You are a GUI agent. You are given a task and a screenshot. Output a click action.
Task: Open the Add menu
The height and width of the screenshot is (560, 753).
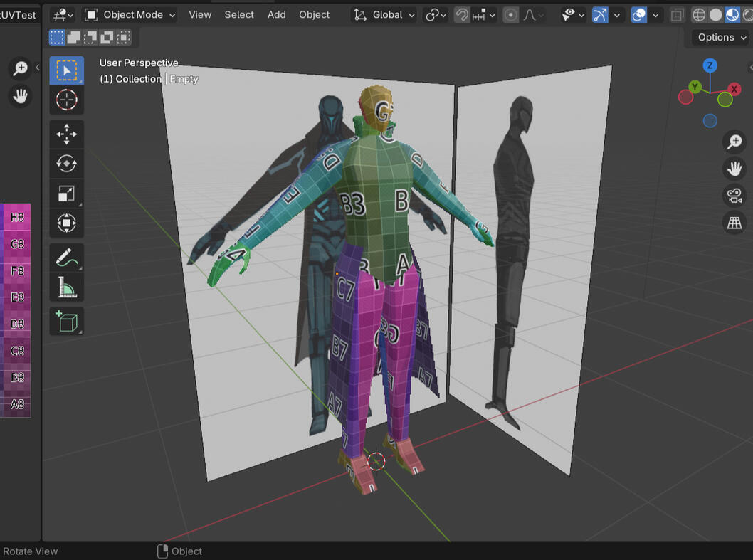coord(276,15)
